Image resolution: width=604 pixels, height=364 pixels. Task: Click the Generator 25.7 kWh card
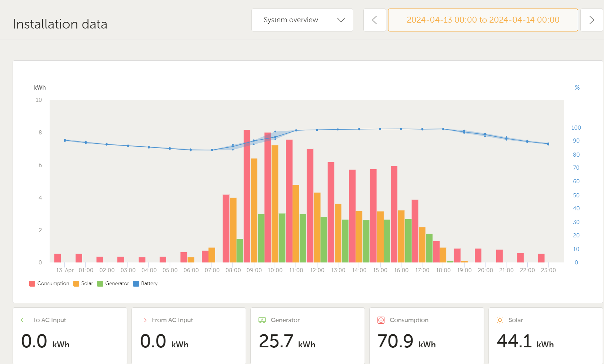pyautogui.click(x=307, y=335)
